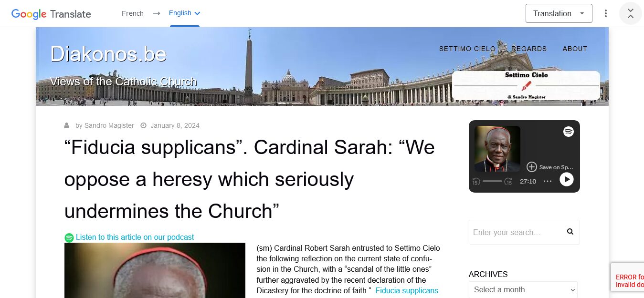Collapse the Google Translate toolbar
644x298 pixels.
pos(630,13)
